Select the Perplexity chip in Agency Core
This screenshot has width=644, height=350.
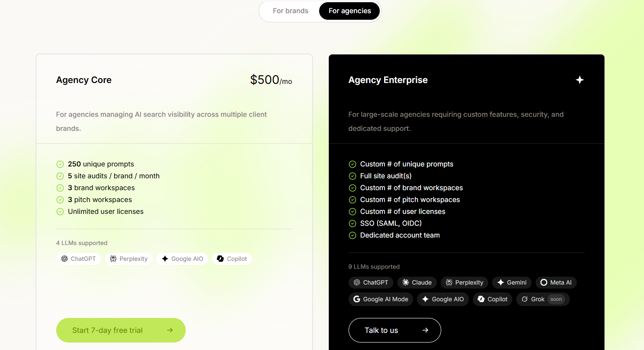click(x=129, y=259)
